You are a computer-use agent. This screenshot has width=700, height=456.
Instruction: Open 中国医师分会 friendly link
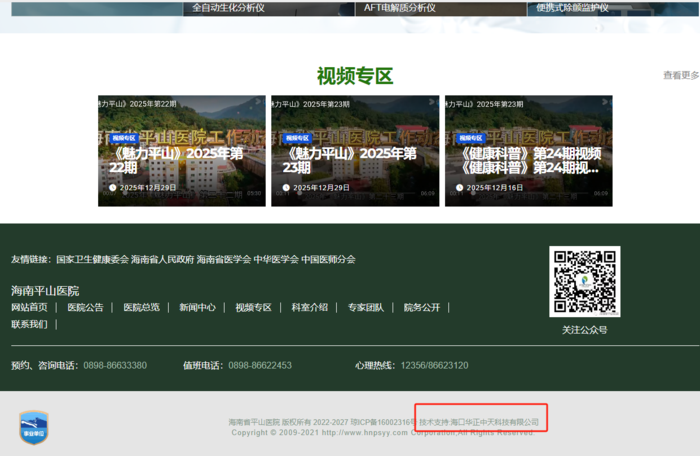[x=328, y=259]
